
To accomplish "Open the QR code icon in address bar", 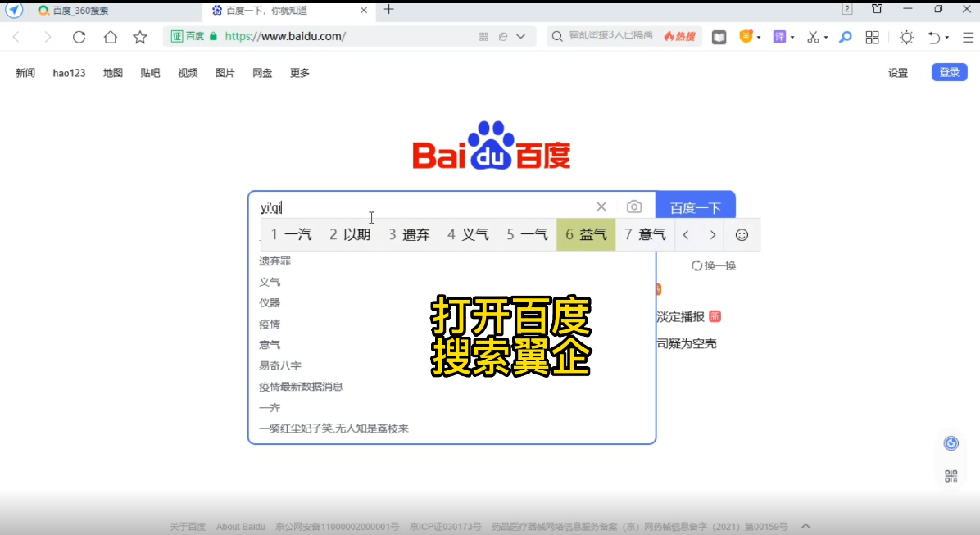I will click(483, 37).
